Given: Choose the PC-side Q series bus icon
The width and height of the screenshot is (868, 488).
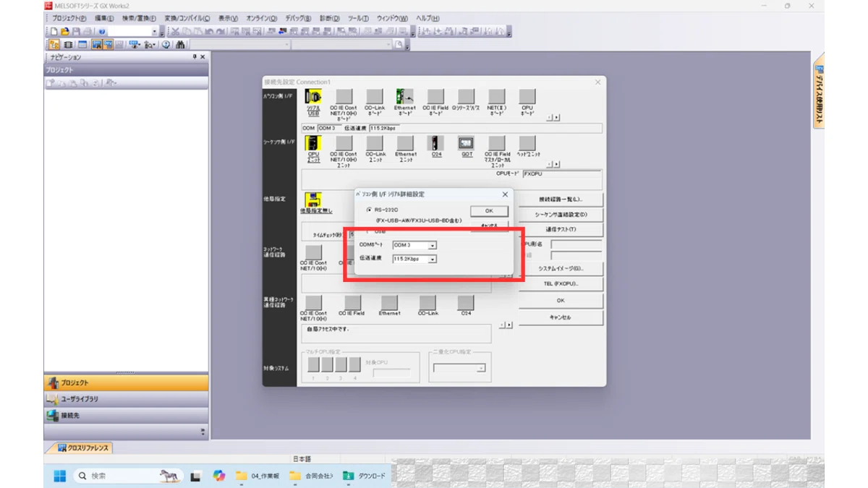Looking at the screenshot, I should (x=467, y=97).
